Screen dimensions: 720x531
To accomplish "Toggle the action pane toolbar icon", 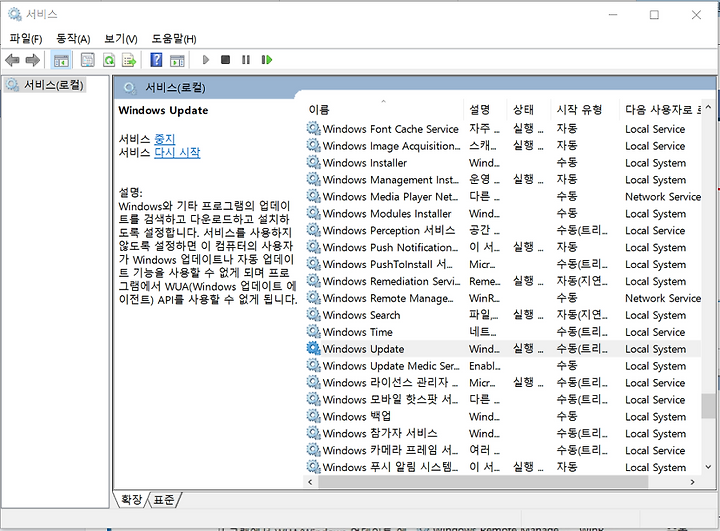I will point(177,60).
